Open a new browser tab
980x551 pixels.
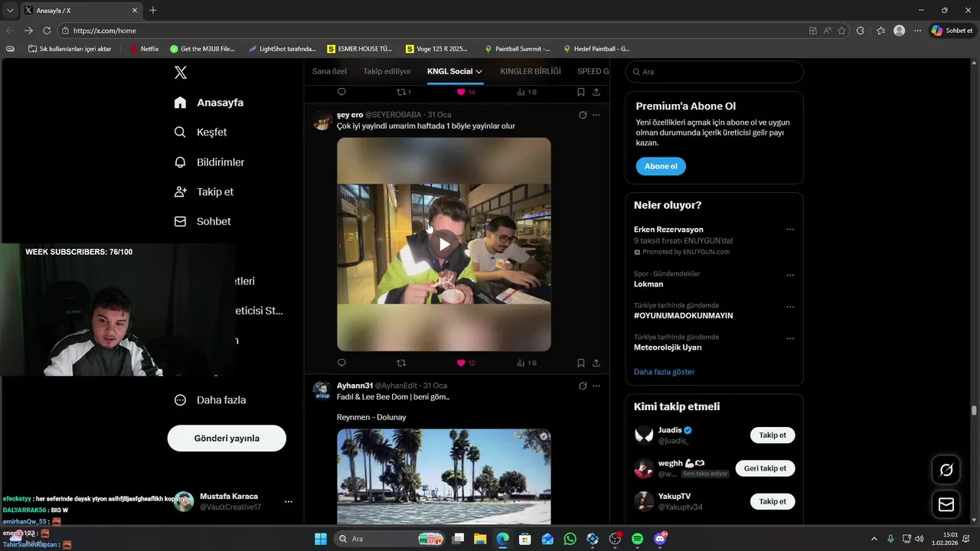pos(153,10)
